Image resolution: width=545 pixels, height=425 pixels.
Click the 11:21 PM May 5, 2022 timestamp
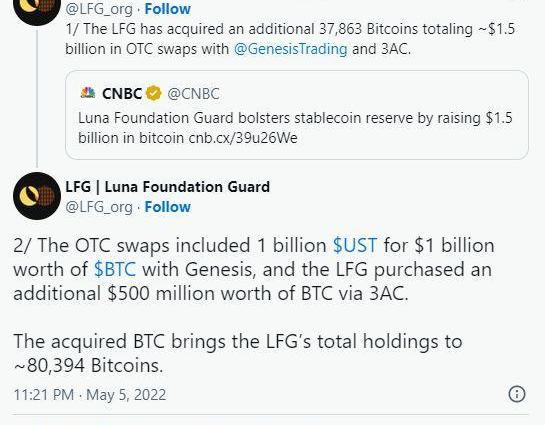point(90,395)
